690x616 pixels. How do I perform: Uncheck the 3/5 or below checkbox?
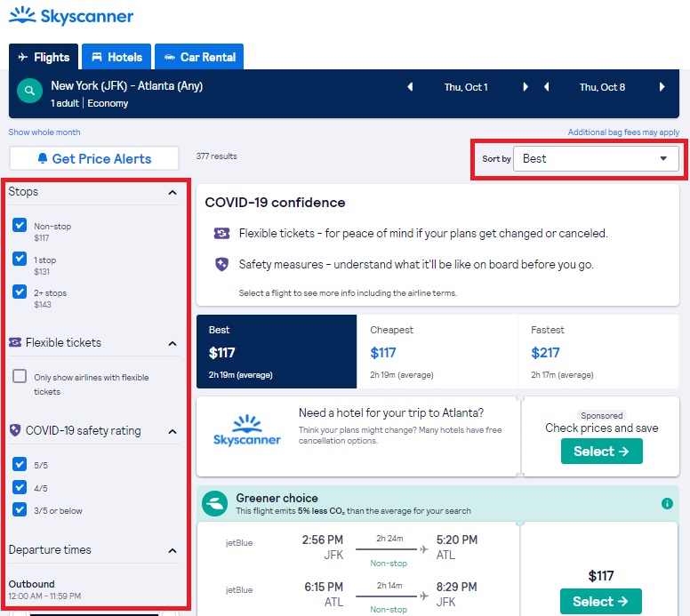pos(20,509)
